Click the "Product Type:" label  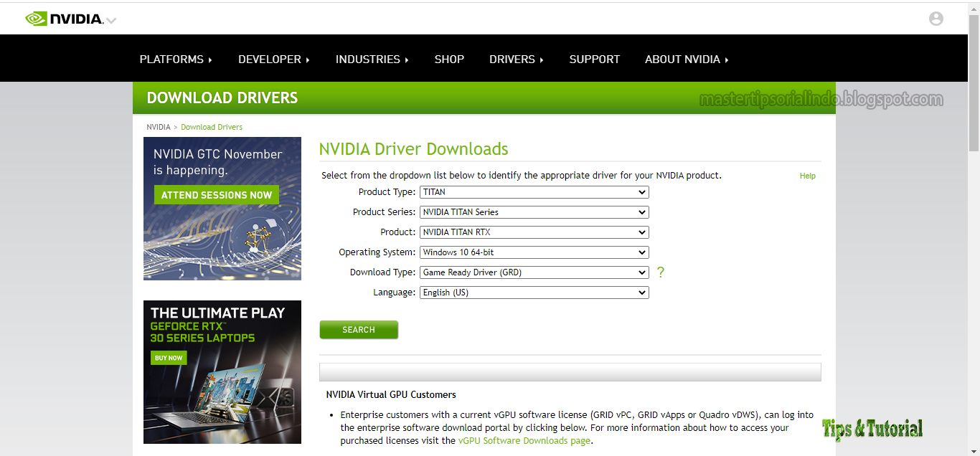(x=387, y=192)
